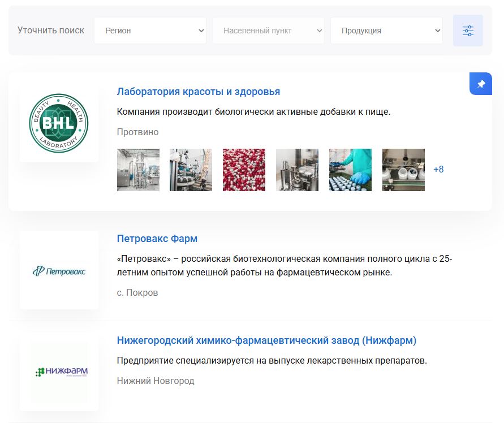Click the Протвино location label
This screenshot has height=423, width=504.
pos(137,132)
